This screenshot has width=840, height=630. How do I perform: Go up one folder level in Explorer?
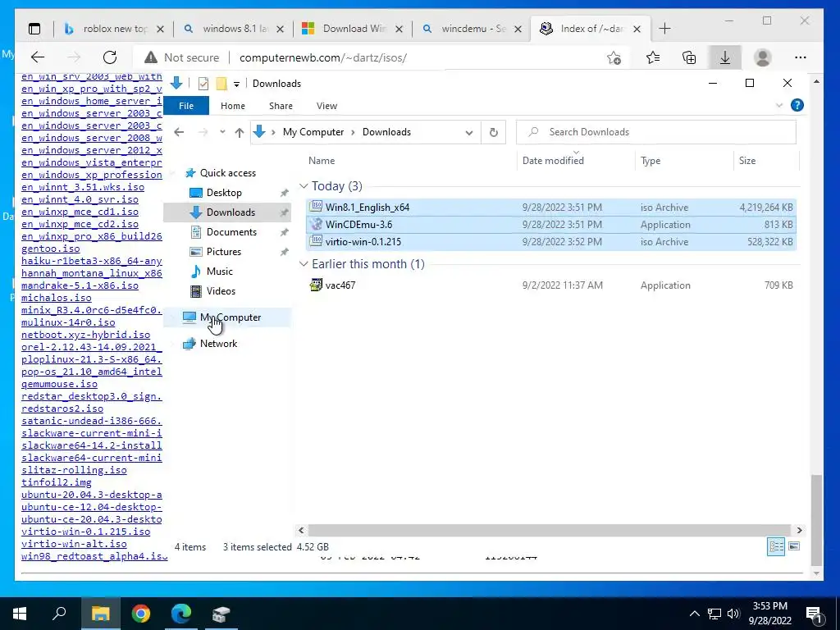pyautogui.click(x=240, y=132)
